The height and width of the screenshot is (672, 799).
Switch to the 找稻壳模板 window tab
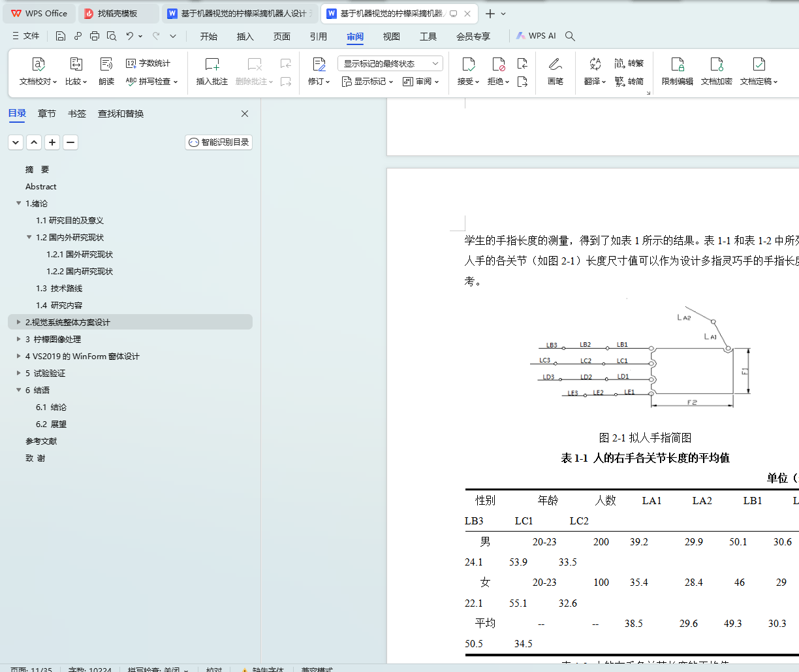pyautogui.click(x=118, y=14)
